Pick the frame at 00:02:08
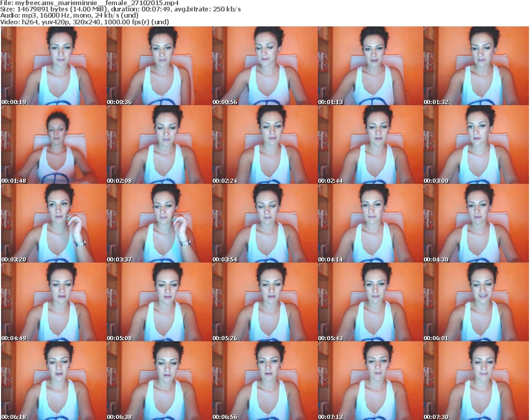Screen dimensions: 530x420 click(159, 144)
